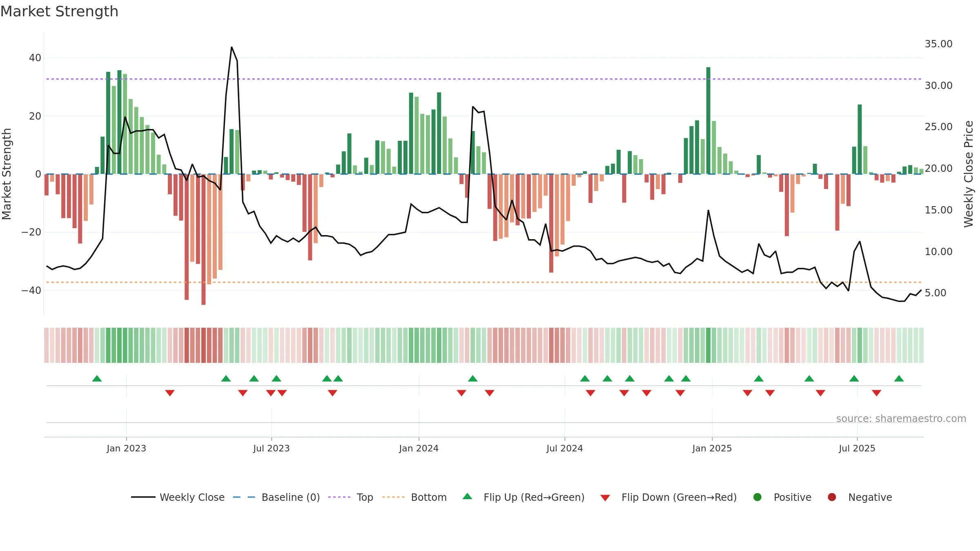This screenshot has height=551, width=980.
Task: Click the first green flip-up marker before Jan 2023
Action: click(x=97, y=378)
